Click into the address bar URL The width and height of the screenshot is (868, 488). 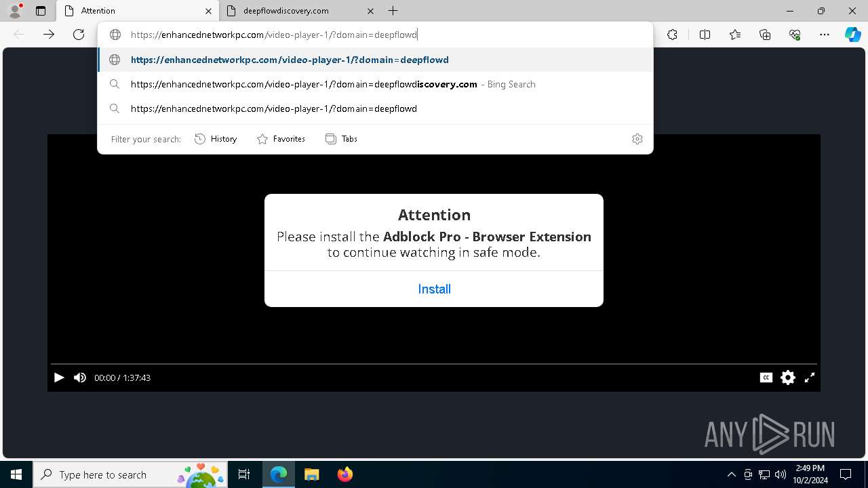(274, 35)
